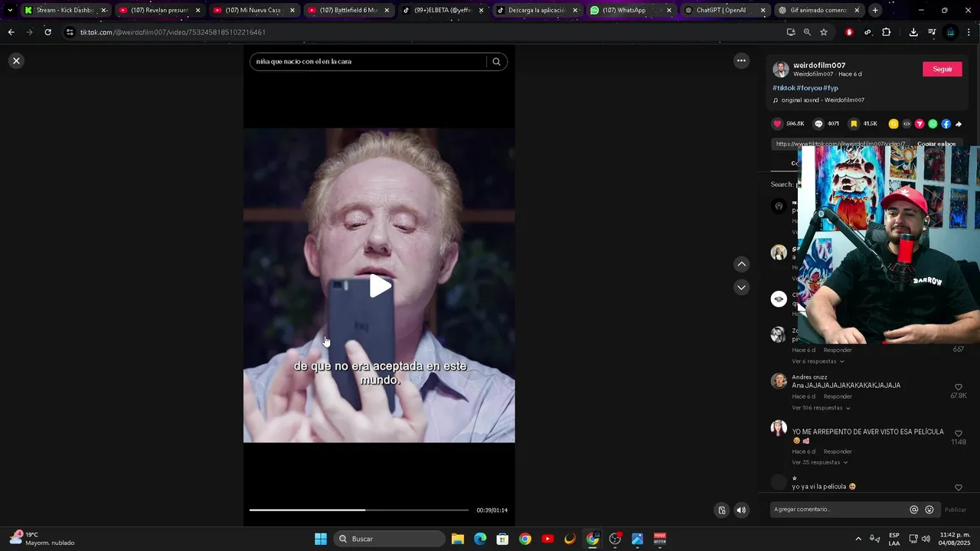Go back with the browser back arrow
Screen dimensions: 980x551
[x=11, y=32]
